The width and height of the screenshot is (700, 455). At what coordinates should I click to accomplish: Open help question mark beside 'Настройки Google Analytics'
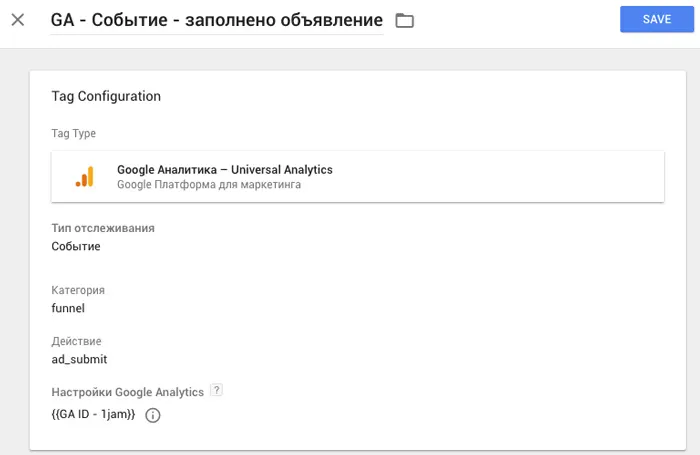[x=217, y=390]
